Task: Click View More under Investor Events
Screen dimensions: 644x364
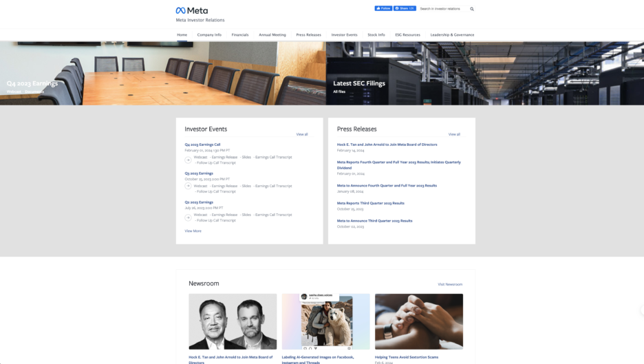Action: click(193, 231)
